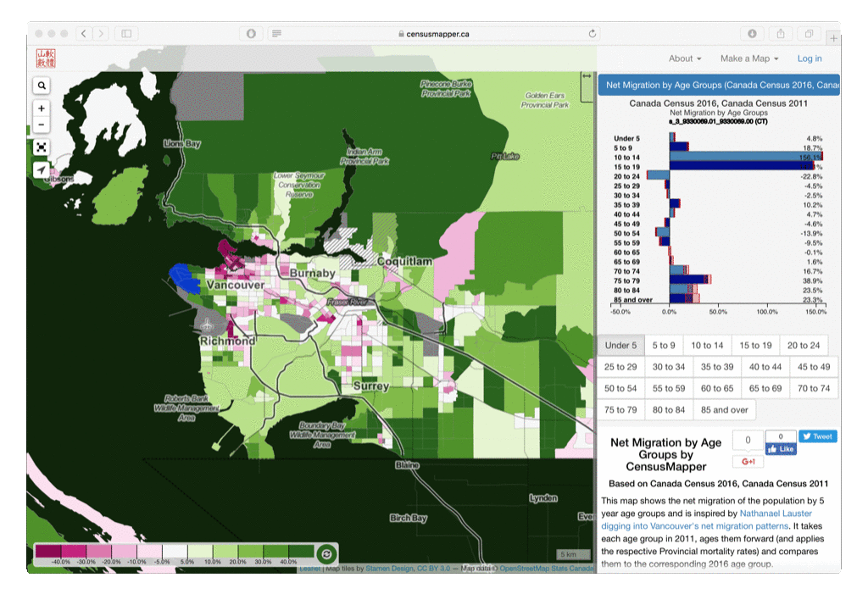Select the 60 to 65 age group

[717, 389]
